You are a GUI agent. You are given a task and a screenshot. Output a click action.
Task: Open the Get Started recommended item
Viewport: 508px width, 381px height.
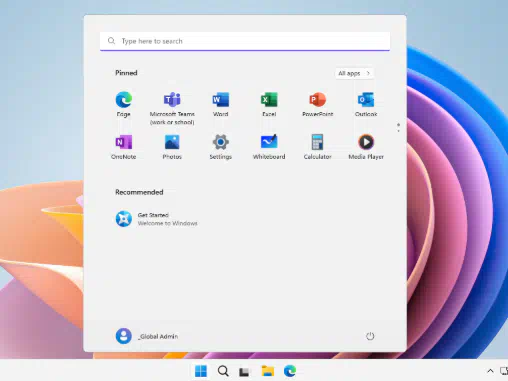[157, 219]
